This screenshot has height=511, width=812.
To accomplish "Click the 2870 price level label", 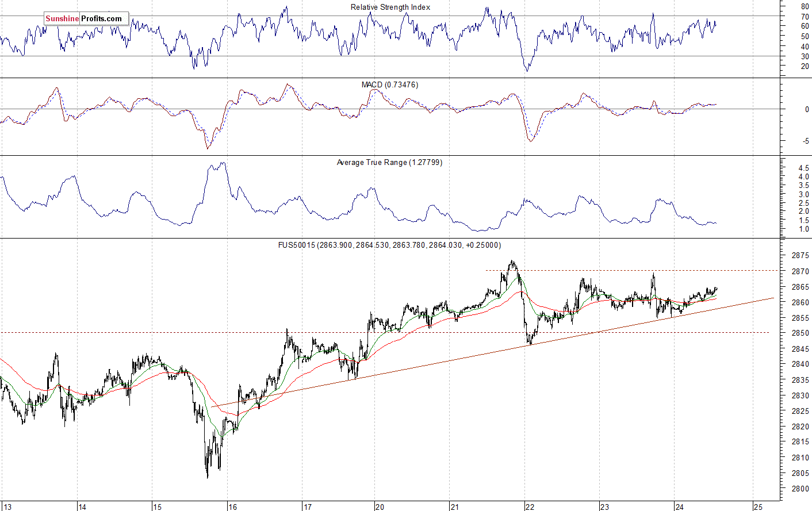I will click(x=801, y=271).
